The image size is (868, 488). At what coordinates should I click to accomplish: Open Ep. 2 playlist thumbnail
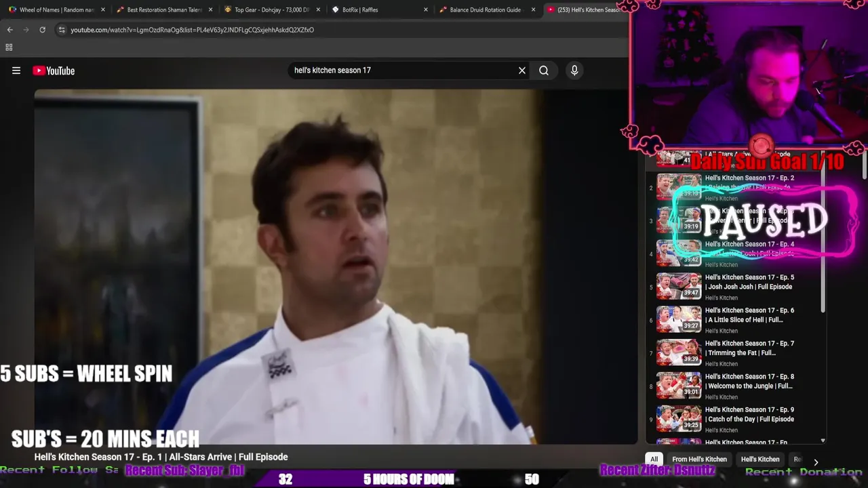pyautogui.click(x=679, y=186)
